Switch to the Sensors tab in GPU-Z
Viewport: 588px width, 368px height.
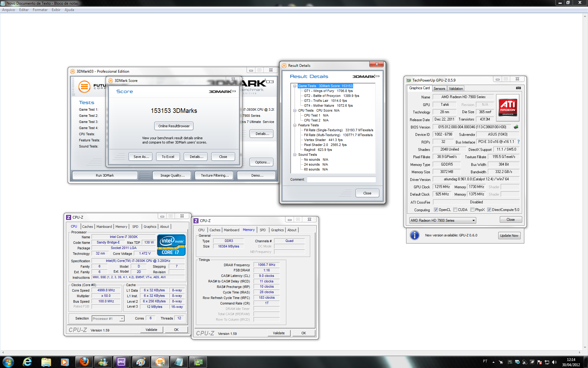439,89
